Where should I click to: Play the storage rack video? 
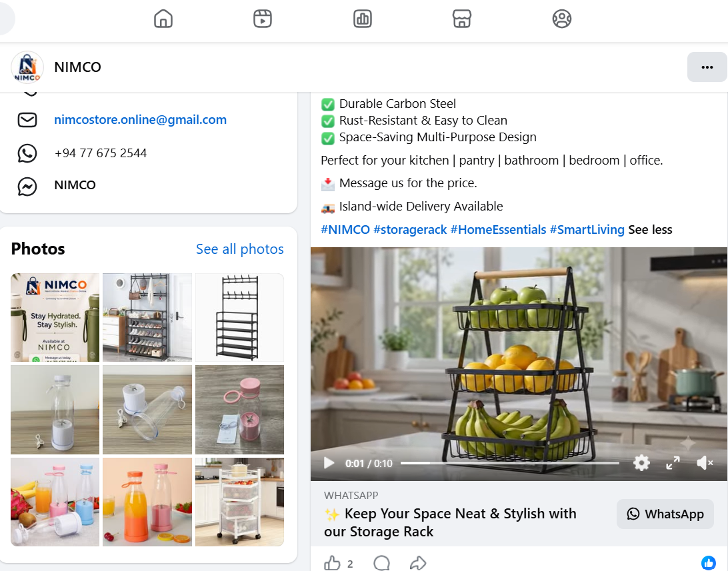(329, 463)
